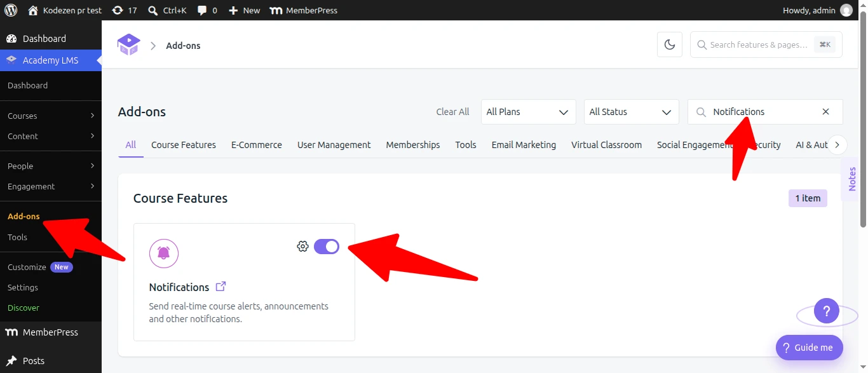Switch to the Tools tab
Screen dimensions: 868x373
(466, 145)
